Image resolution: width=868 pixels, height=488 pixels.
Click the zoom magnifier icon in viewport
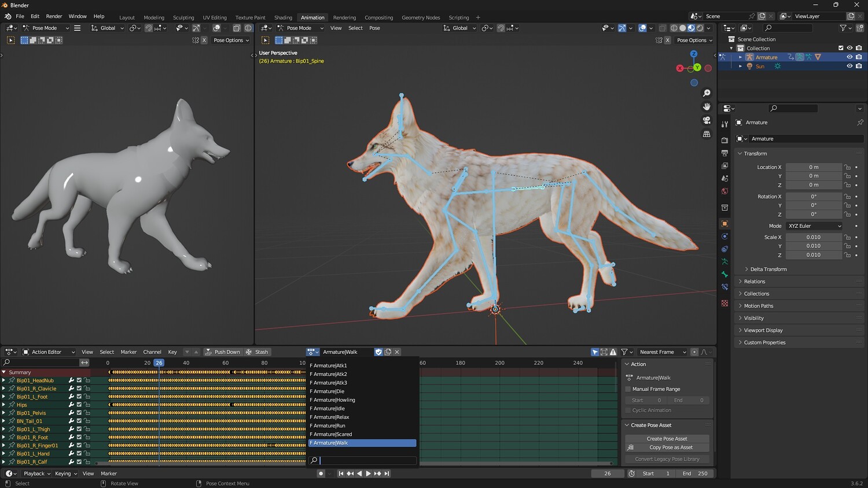tap(707, 93)
